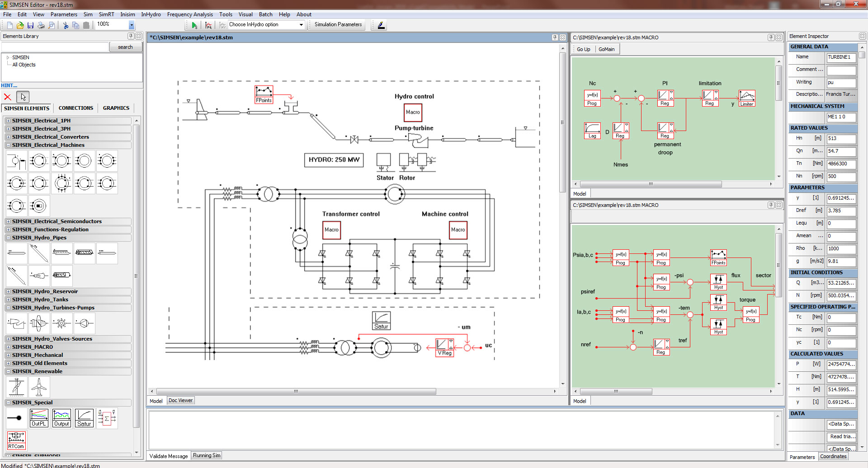Pick the OutPL element in SIMSEN_Special
Image resolution: width=868 pixels, height=468 pixels.
click(39, 418)
